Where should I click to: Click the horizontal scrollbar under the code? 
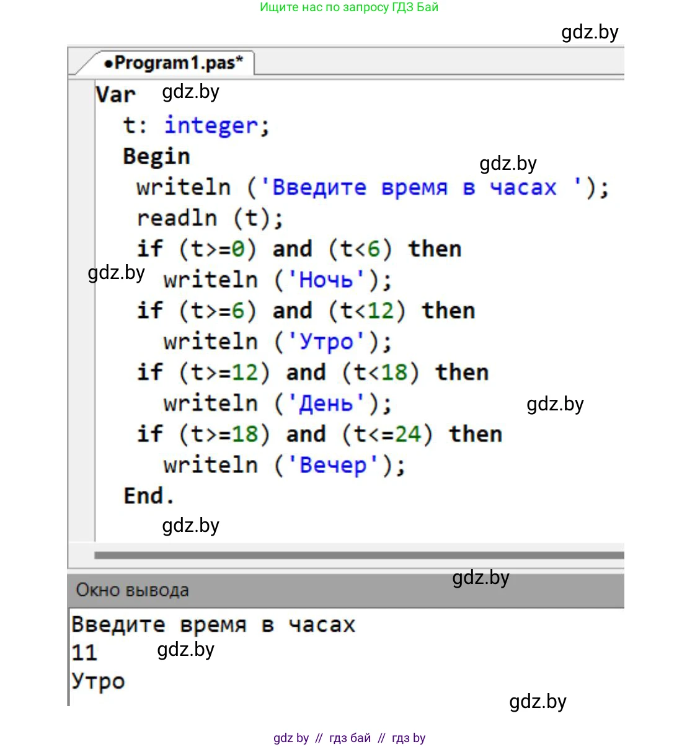tap(358, 555)
